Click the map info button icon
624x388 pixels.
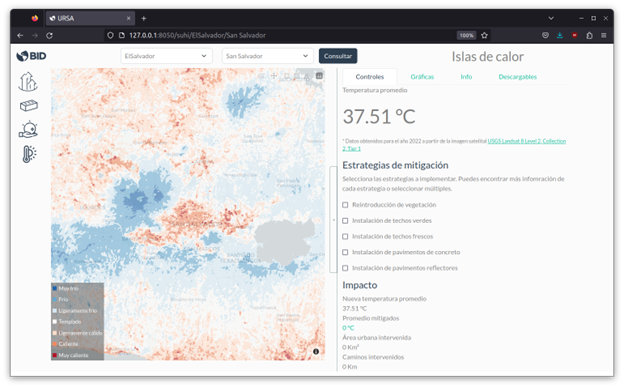pyautogui.click(x=316, y=351)
